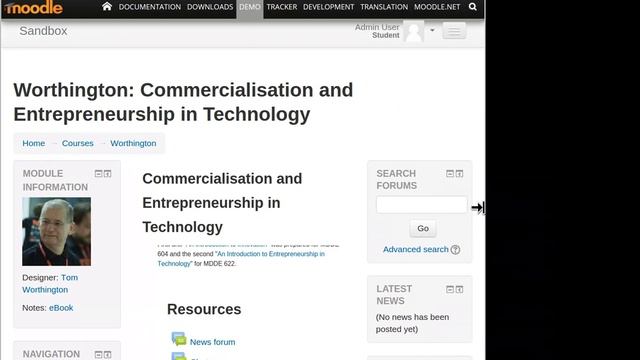Click the Admin User name text
This screenshot has height=360, width=640.
coord(377,27)
